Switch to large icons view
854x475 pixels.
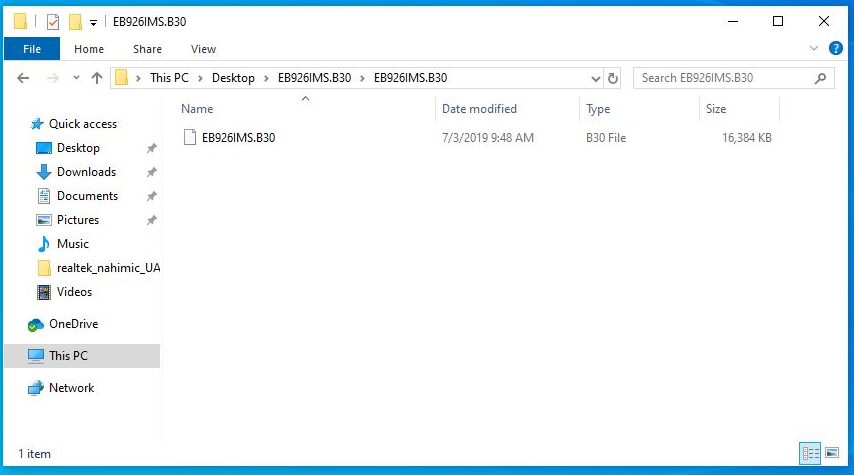(x=832, y=453)
